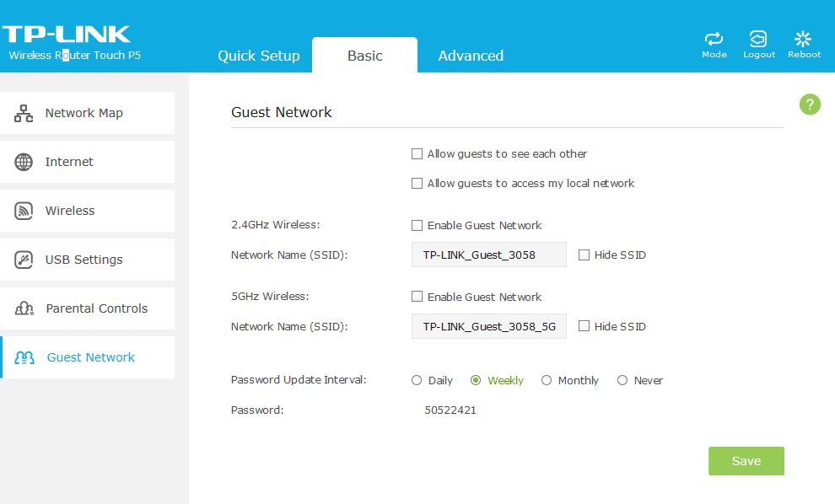
Task: Tick Hide SSID for TP-LINK_Guest_3058
Action: [584, 255]
